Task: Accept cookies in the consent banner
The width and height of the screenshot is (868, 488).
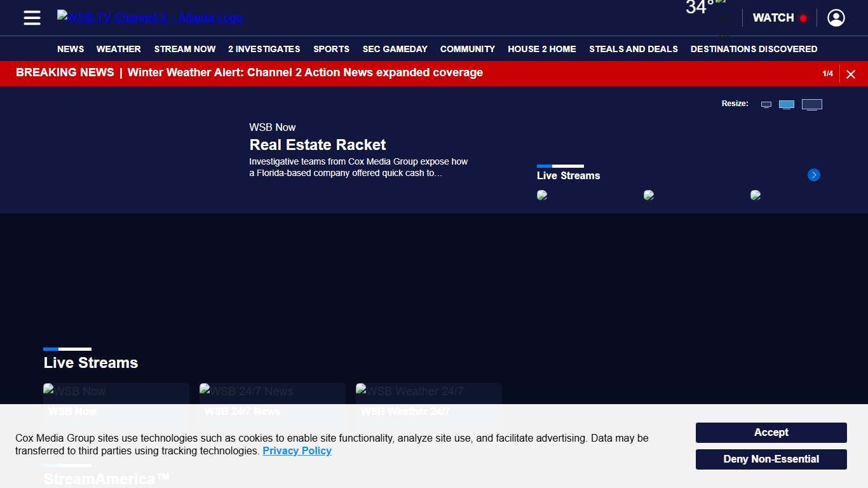Action: click(771, 433)
